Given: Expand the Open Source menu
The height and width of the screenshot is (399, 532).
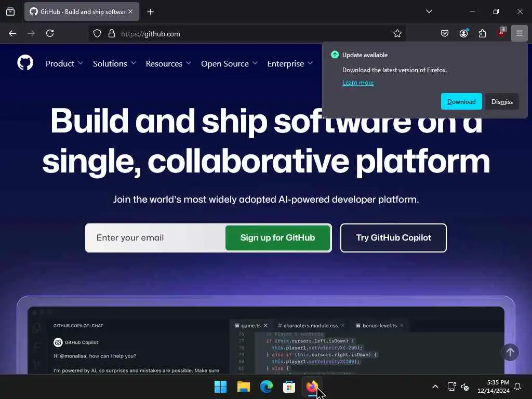Looking at the screenshot, I should point(229,63).
